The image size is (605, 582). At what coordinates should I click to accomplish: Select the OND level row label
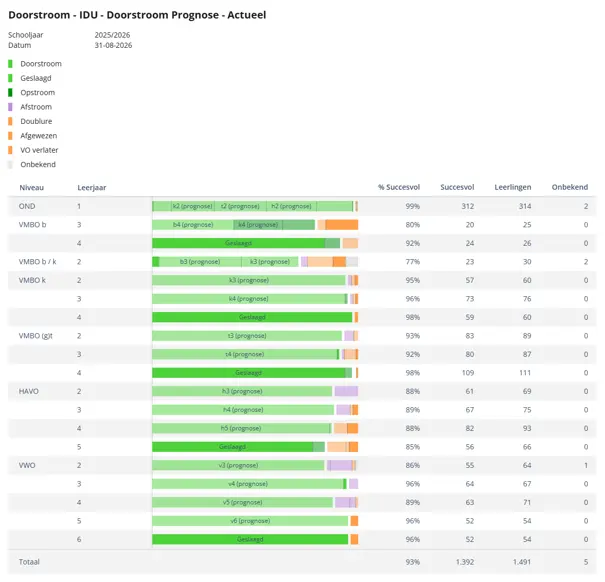(27, 206)
